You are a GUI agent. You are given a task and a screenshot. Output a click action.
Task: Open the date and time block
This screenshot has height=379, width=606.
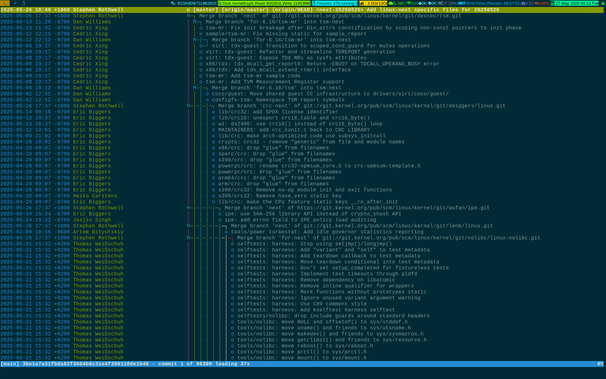[576, 3]
